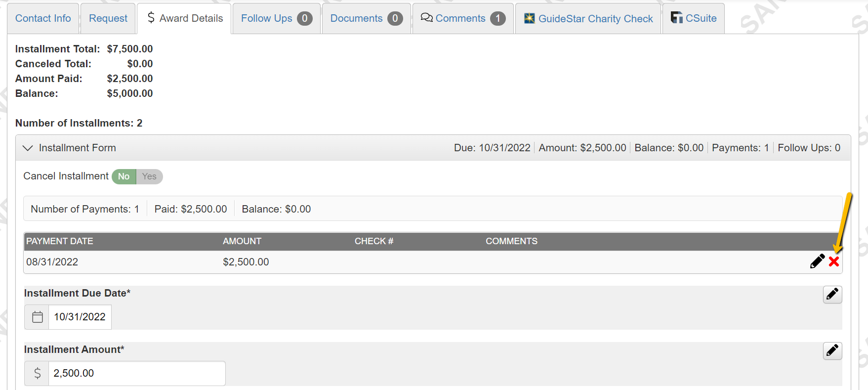Switch to the Request tab
The height and width of the screenshot is (390, 868).
[108, 18]
